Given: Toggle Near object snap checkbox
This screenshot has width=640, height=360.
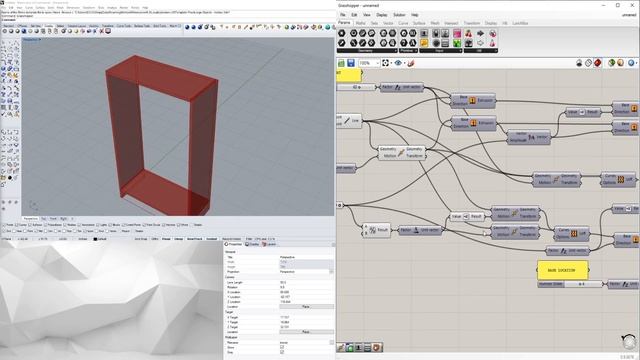Looking at the screenshot, I should [14, 231].
